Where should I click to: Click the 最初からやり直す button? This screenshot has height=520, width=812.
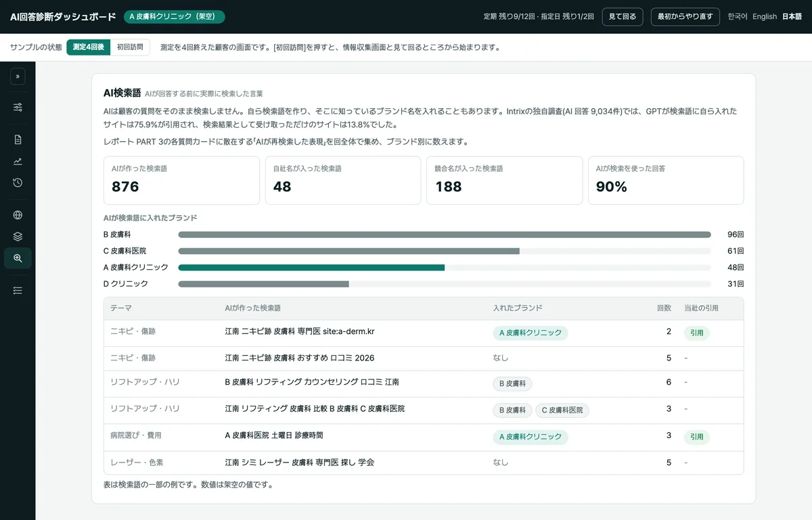(685, 17)
